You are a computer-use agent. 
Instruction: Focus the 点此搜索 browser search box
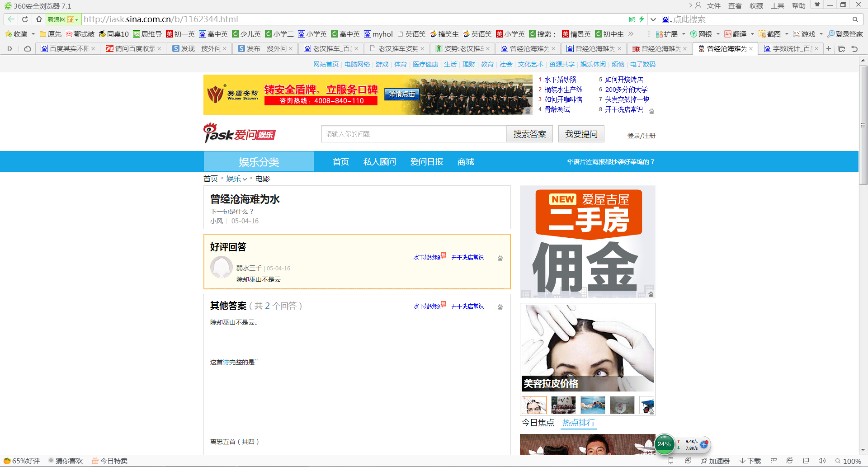tap(759, 19)
